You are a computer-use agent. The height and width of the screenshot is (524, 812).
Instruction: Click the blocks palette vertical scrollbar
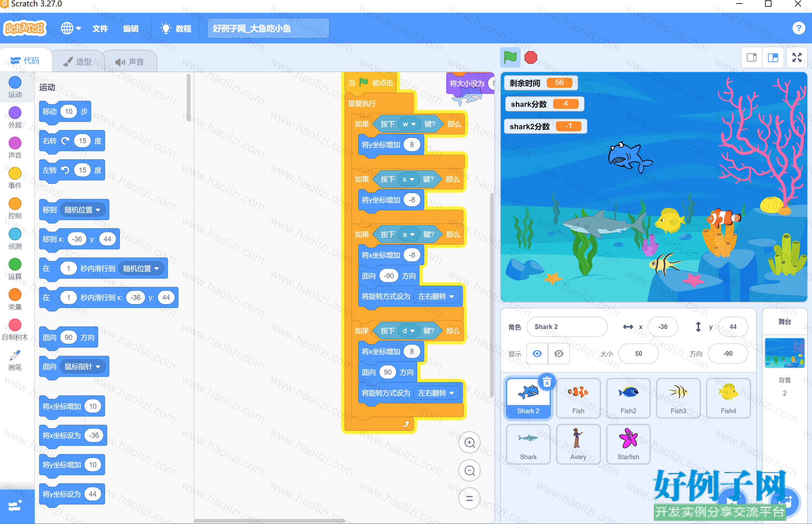(189, 98)
